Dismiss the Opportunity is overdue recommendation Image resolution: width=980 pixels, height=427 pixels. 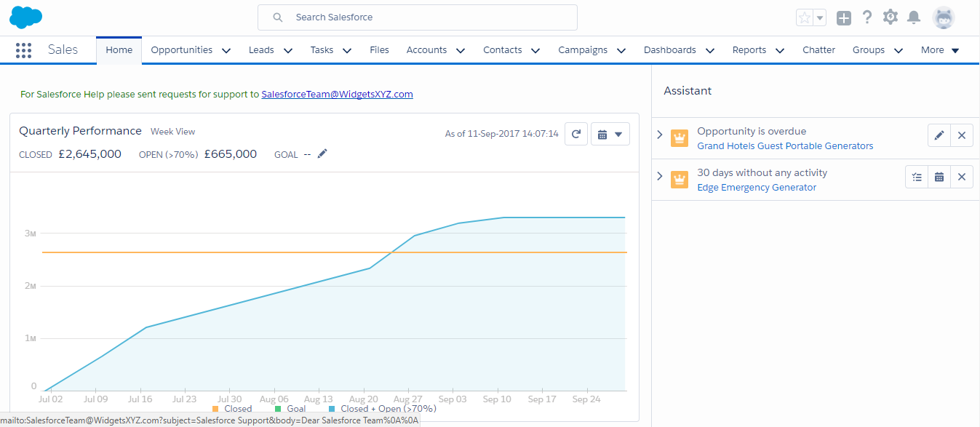(962, 135)
